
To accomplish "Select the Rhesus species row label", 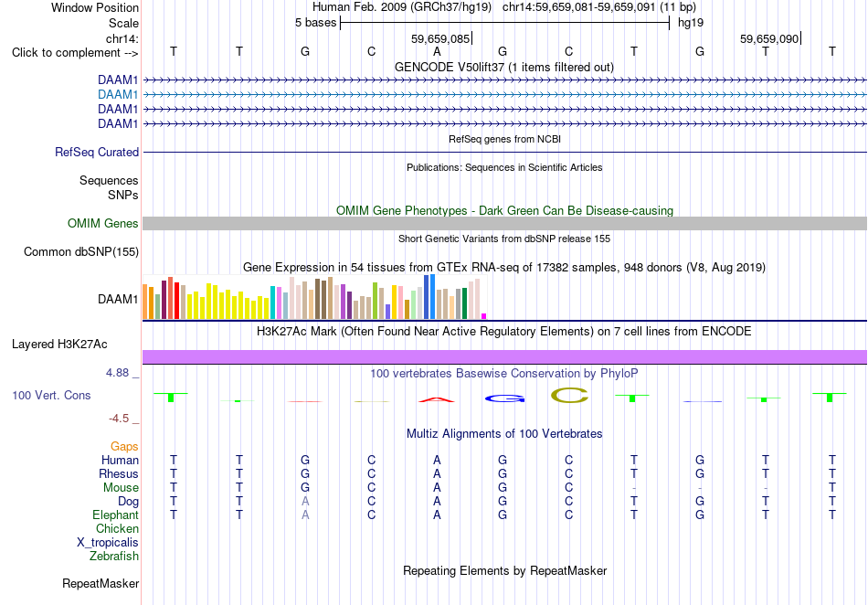I will click(x=119, y=473).
